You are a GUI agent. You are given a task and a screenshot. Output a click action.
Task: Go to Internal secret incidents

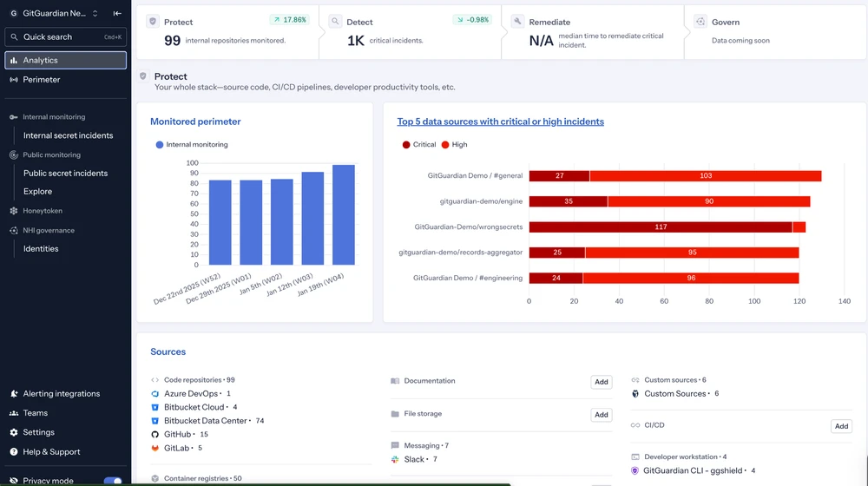pyautogui.click(x=68, y=135)
